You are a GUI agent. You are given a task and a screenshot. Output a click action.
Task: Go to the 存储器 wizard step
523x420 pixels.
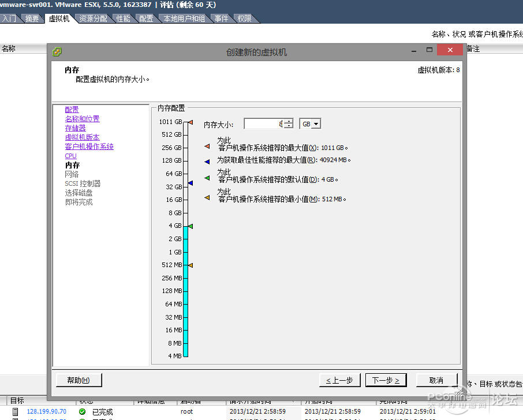[x=76, y=128]
